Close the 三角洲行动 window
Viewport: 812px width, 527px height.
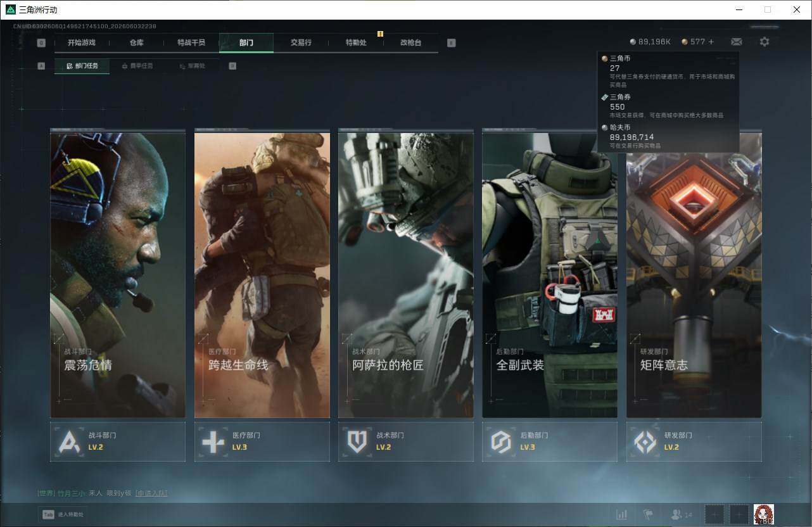point(797,10)
